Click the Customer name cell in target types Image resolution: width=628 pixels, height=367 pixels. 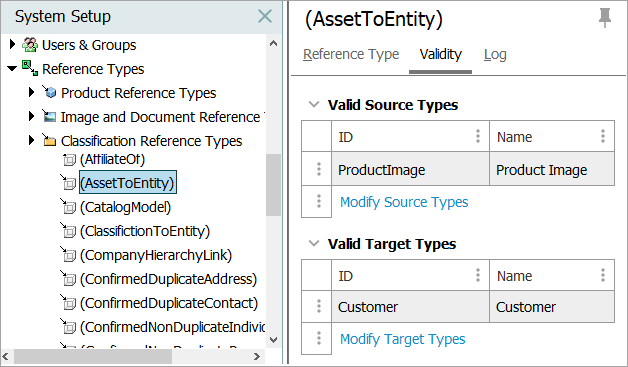[552, 307]
